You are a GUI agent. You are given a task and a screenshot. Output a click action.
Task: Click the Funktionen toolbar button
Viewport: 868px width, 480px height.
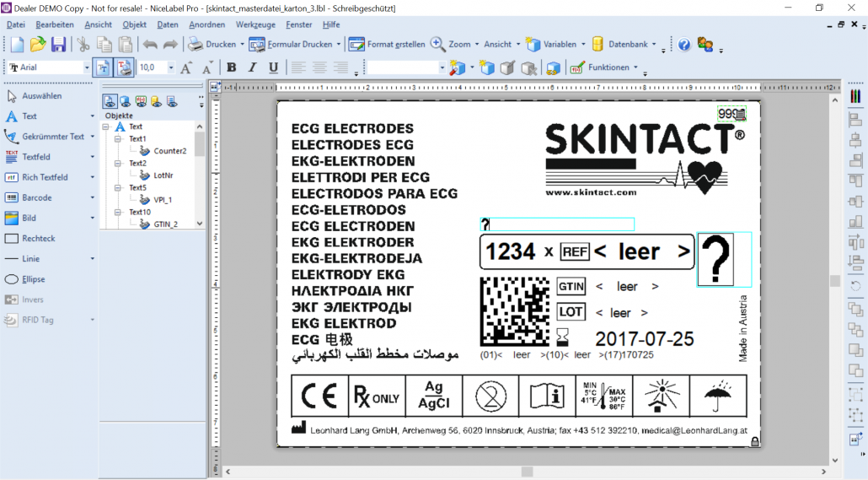point(599,67)
